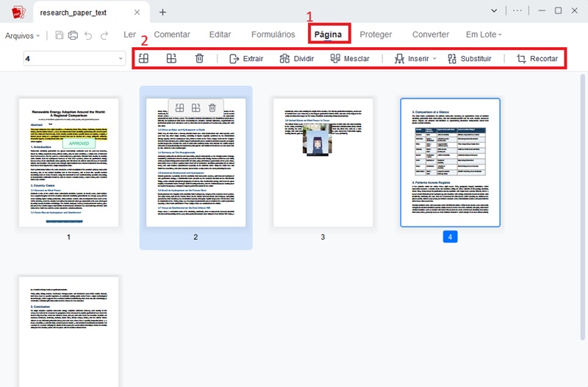Click Dividir to split the document
The width and height of the screenshot is (588, 387).
297,59
